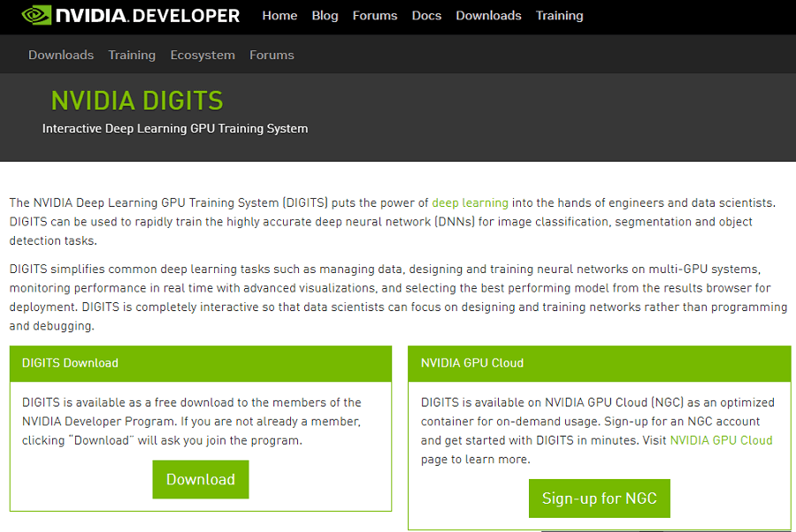This screenshot has height=532, width=796.
Task: Follow the NVIDIA GPU Cloud inline link
Action: [722, 440]
